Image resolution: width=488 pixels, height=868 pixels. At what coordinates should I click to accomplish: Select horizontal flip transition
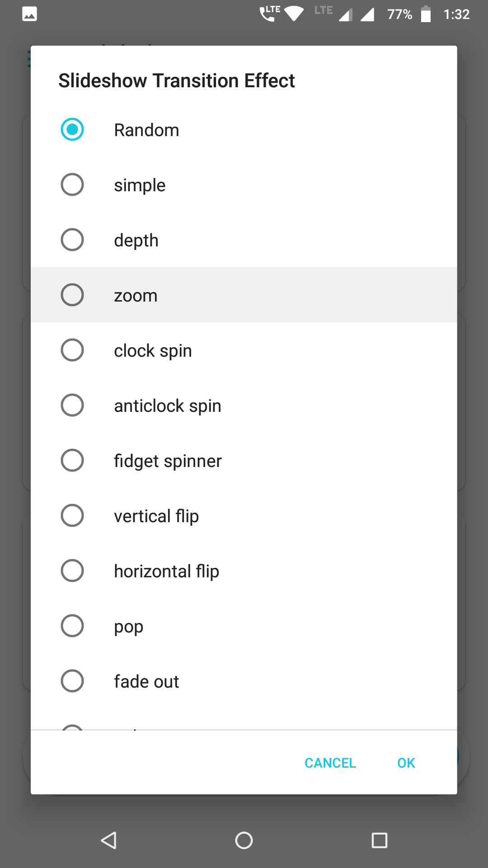point(244,571)
